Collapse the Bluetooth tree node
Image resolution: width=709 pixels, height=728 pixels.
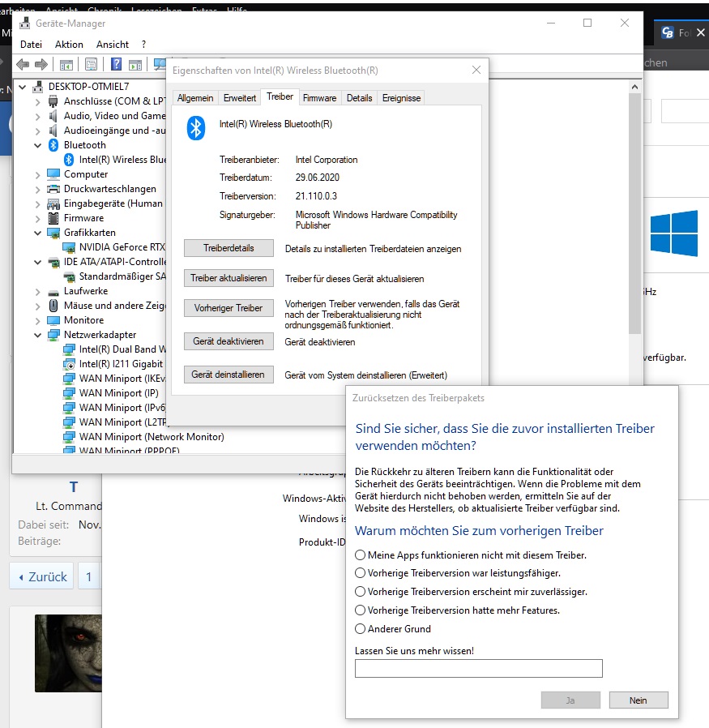pyautogui.click(x=37, y=145)
